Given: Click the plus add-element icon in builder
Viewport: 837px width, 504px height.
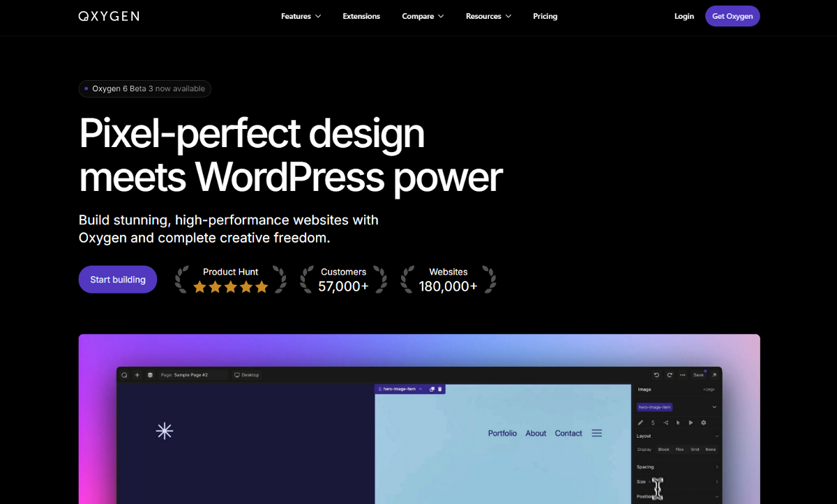Looking at the screenshot, I should pos(137,375).
